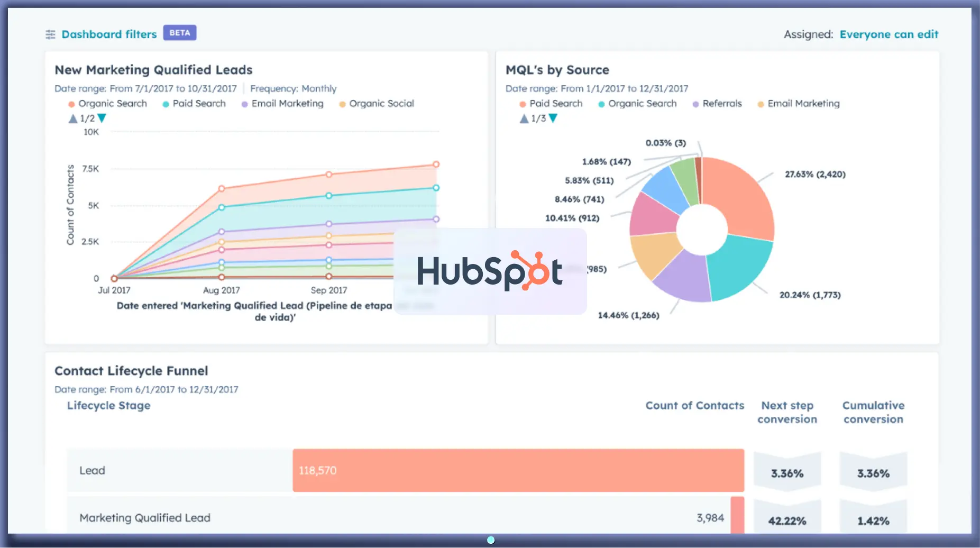Click the Sep 2017 axis label
The image size is (980, 548).
point(328,290)
